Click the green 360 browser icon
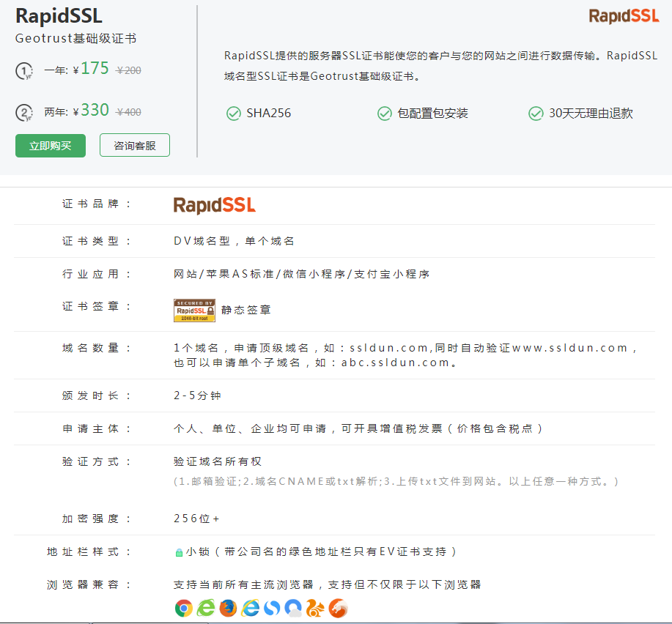 (206, 608)
